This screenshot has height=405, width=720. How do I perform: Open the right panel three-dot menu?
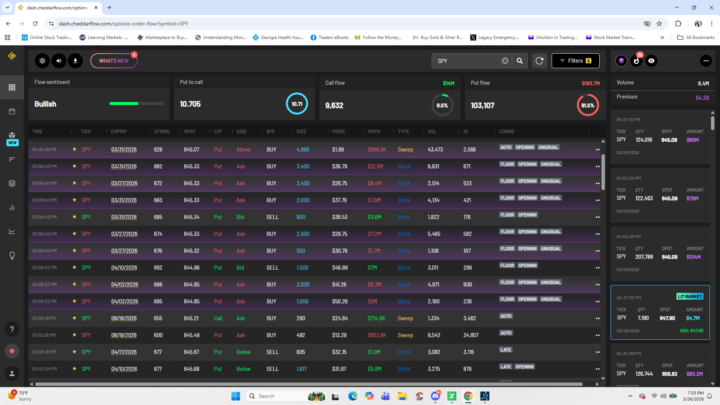pos(706,61)
